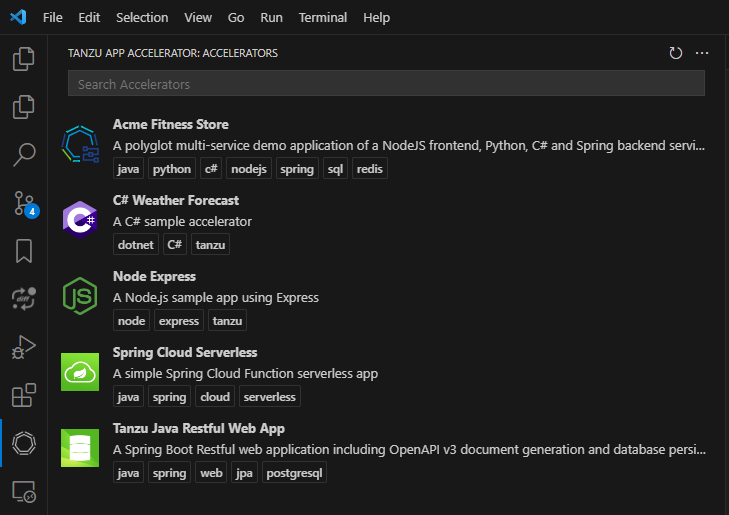Click the 'A Spring Boot Restful web application' description
The image size is (729, 515).
(x=409, y=449)
